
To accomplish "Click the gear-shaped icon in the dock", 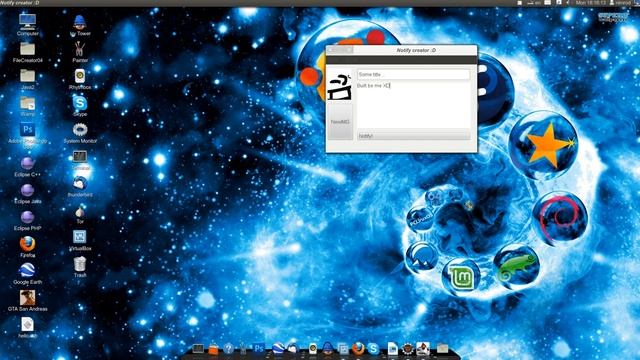I will tap(407, 349).
